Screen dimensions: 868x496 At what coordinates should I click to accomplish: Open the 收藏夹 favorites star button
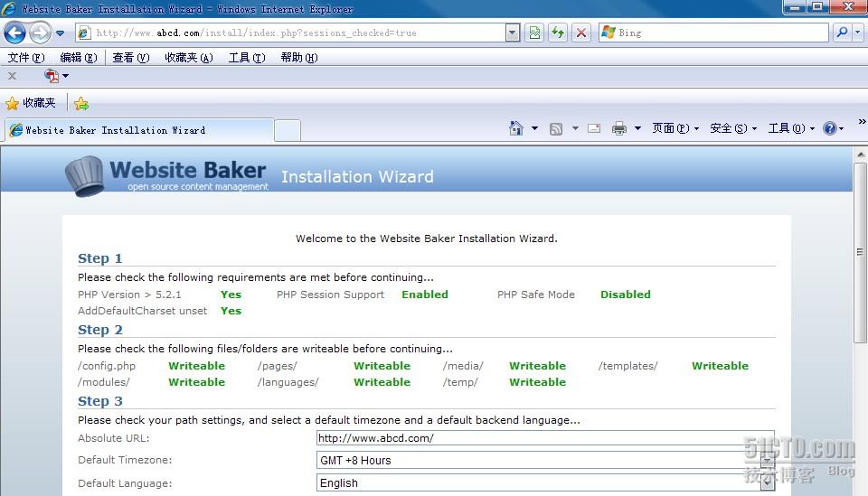31,103
